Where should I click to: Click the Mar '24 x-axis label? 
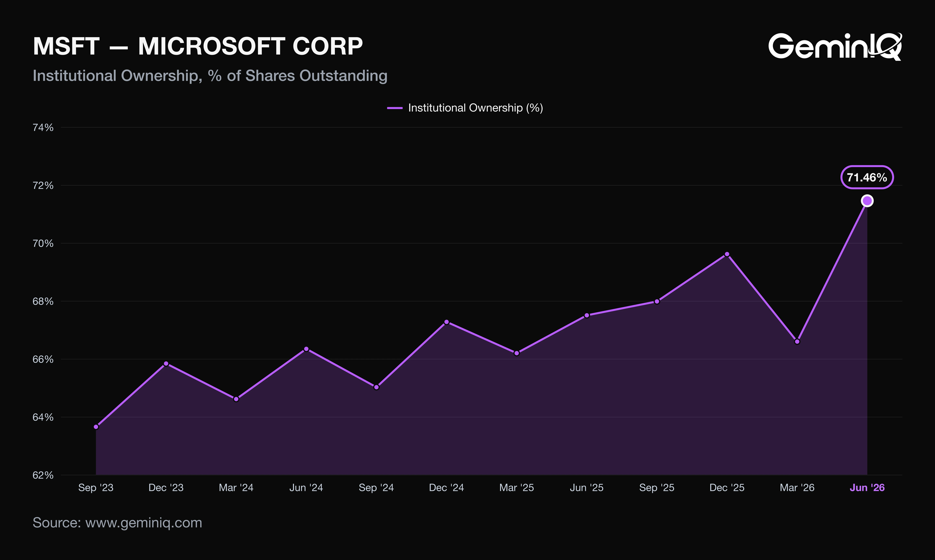coord(236,488)
